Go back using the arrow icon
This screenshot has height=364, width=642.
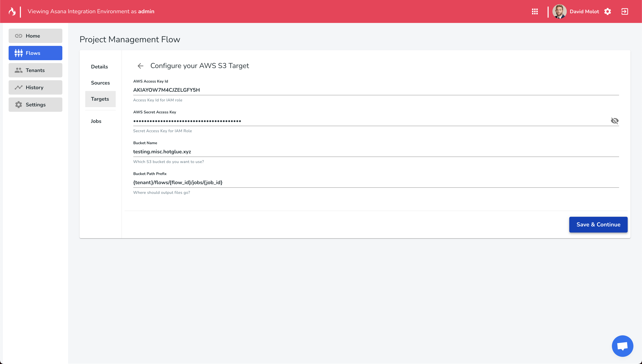(x=140, y=66)
